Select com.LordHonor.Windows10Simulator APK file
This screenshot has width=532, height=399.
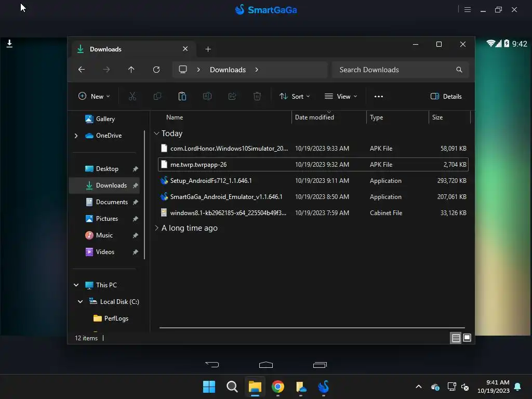point(313,148)
